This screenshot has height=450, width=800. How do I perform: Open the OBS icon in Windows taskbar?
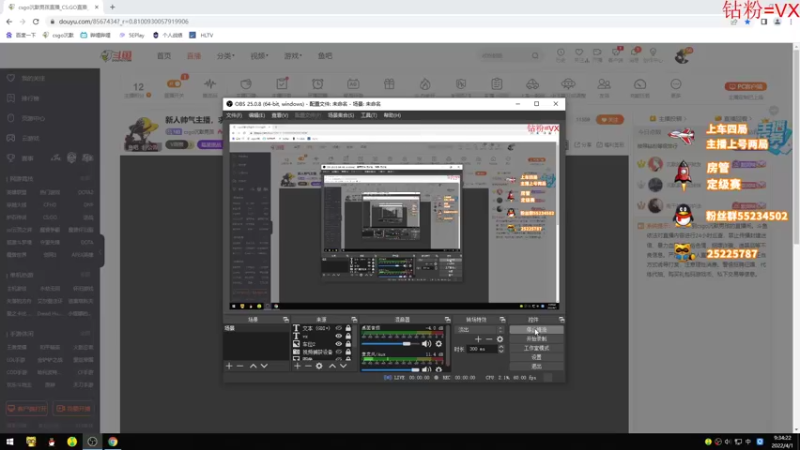92,442
